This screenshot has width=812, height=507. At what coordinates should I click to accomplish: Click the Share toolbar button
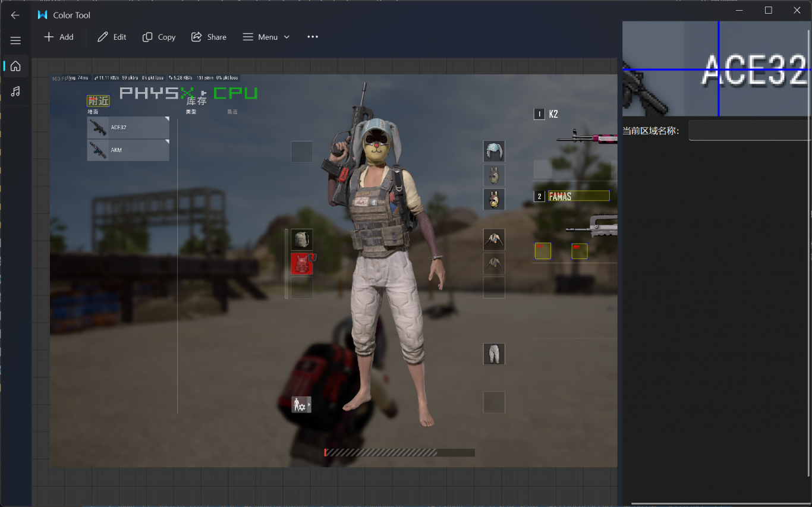(x=209, y=37)
